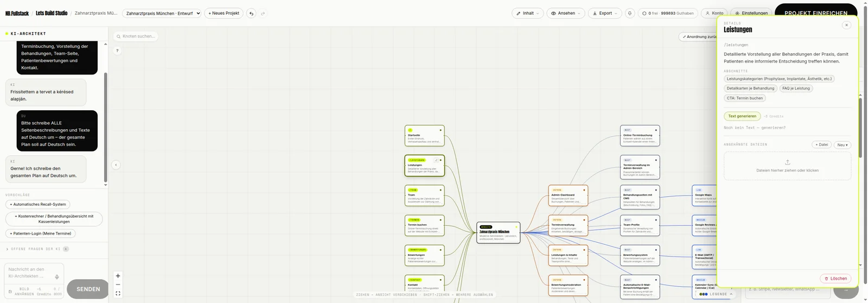
Task: Click the Detailkarten je Behandlung chip
Action: click(750, 88)
